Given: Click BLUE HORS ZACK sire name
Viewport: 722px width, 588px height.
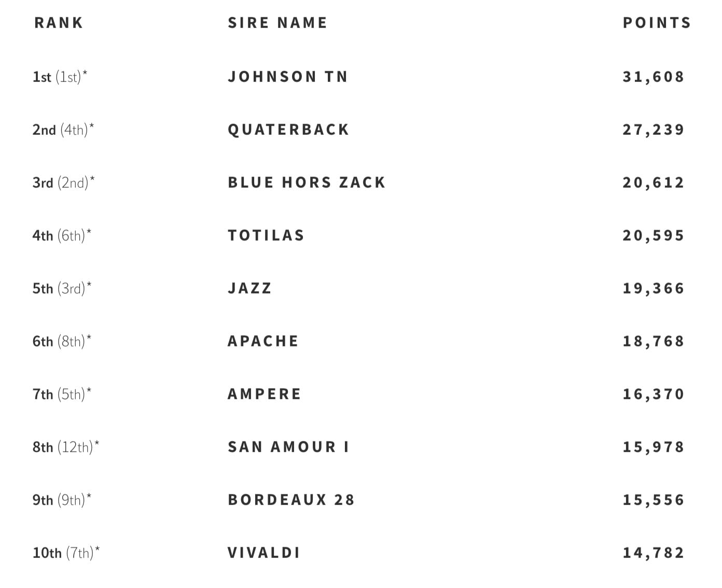Looking at the screenshot, I should click(307, 183).
